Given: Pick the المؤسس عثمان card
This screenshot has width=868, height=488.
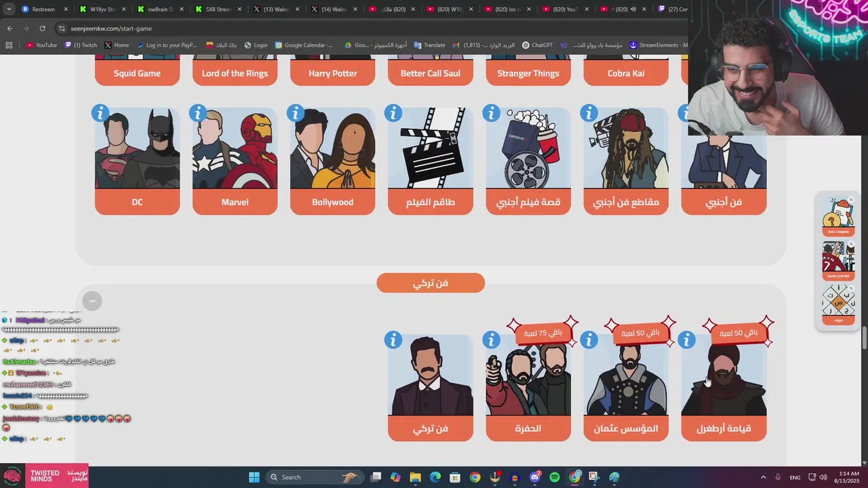Looking at the screenshot, I should click(x=626, y=388).
